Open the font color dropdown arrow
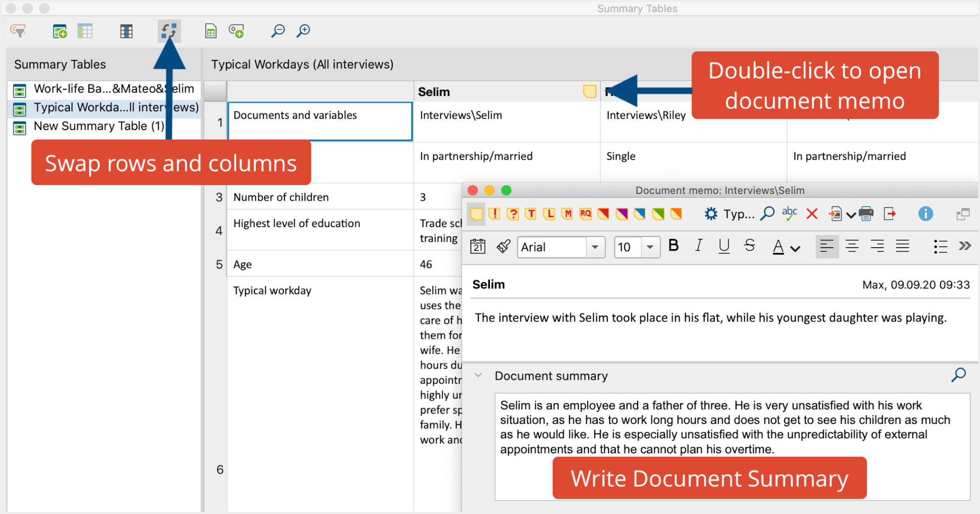The height and width of the screenshot is (514, 980). coord(795,249)
